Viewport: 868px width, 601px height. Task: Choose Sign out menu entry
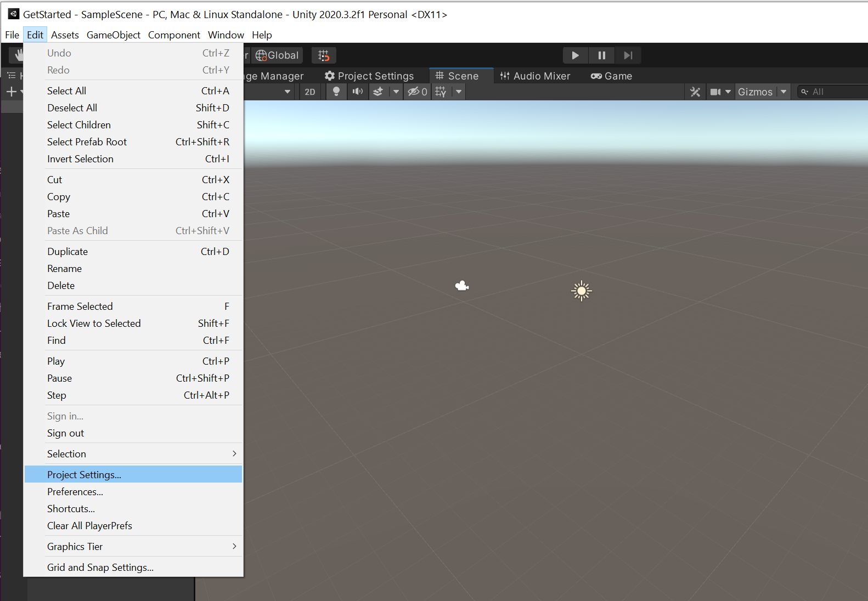(x=133, y=433)
